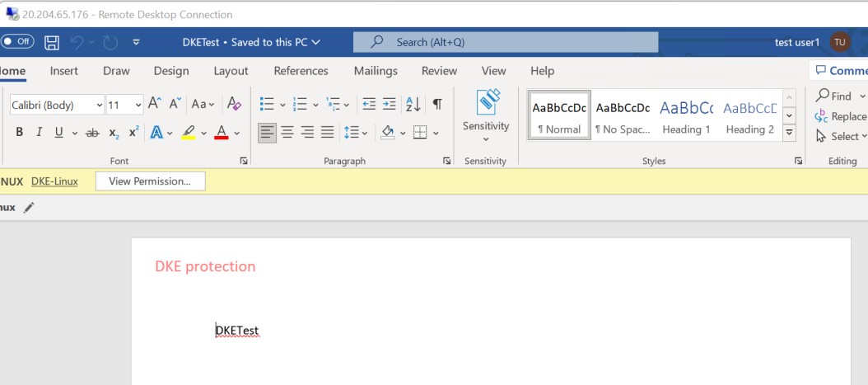Toggle the AutoSave switch Off
Image resolution: width=868 pixels, height=385 pixels.
[17, 41]
